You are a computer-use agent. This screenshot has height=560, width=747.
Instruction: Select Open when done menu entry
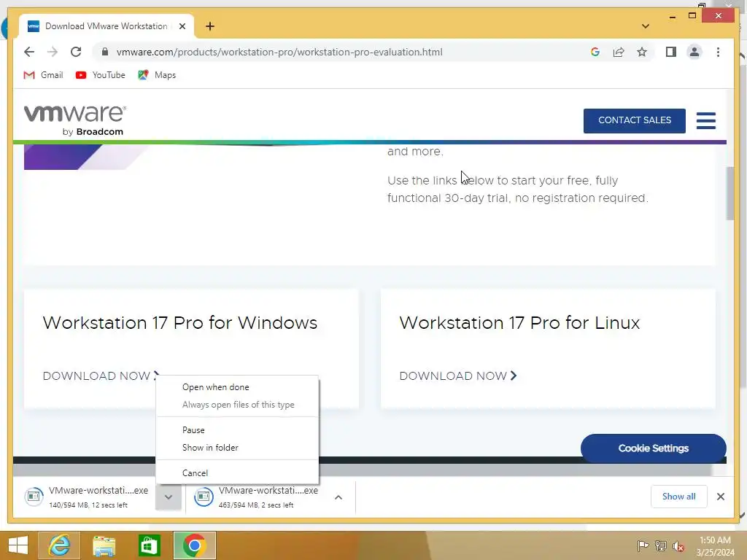237,387
